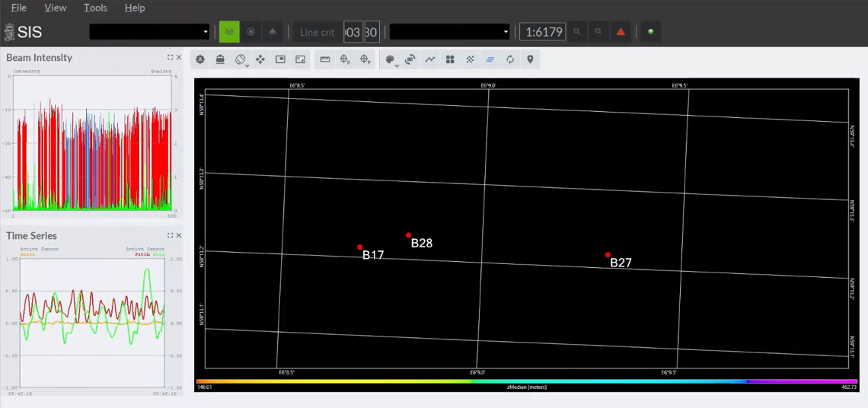
Task: Click the red warning triangle icon
Action: click(x=621, y=32)
